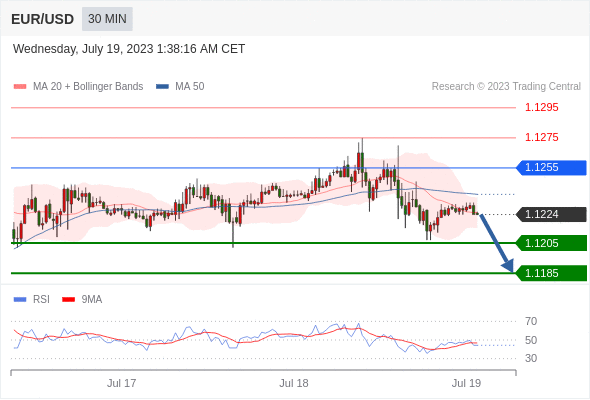Click the Jul 17 date axis label
Image resolution: width=590 pixels, height=400 pixels.
[x=121, y=383]
